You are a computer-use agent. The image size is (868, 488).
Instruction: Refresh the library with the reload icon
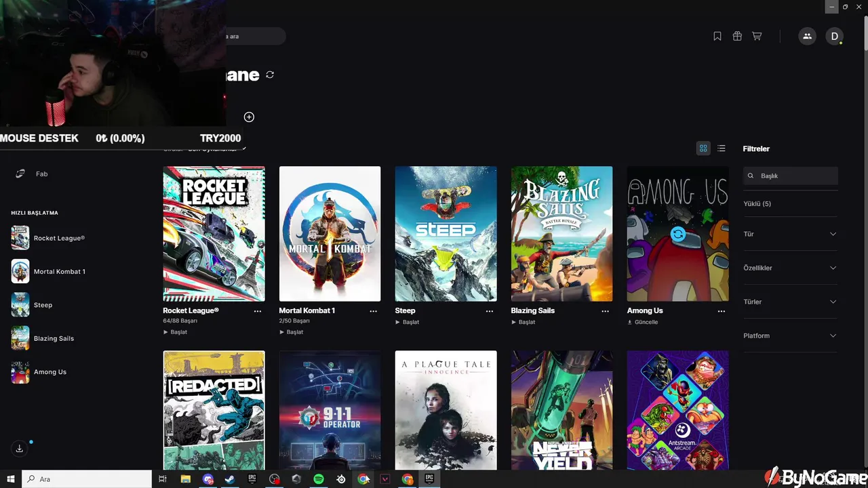270,75
